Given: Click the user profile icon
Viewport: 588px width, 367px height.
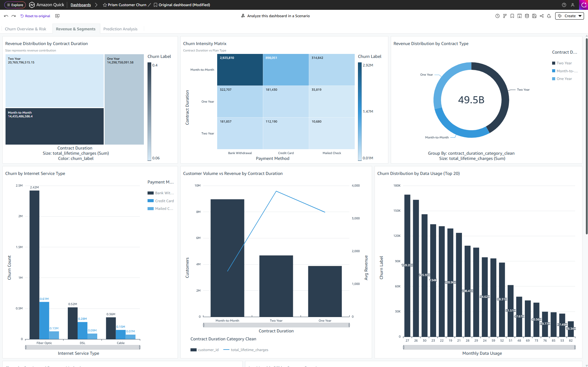Looking at the screenshot, I should (x=572, y=5).
